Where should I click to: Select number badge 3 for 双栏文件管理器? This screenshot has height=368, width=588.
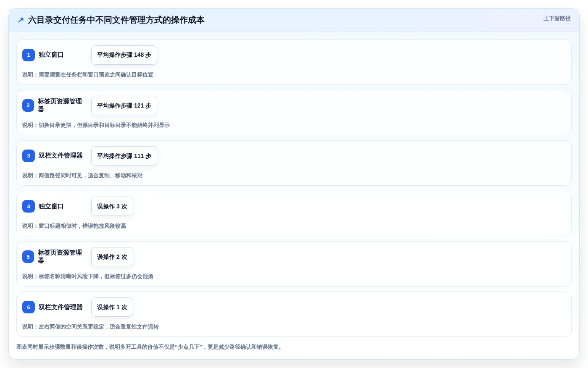click(29, 156)
